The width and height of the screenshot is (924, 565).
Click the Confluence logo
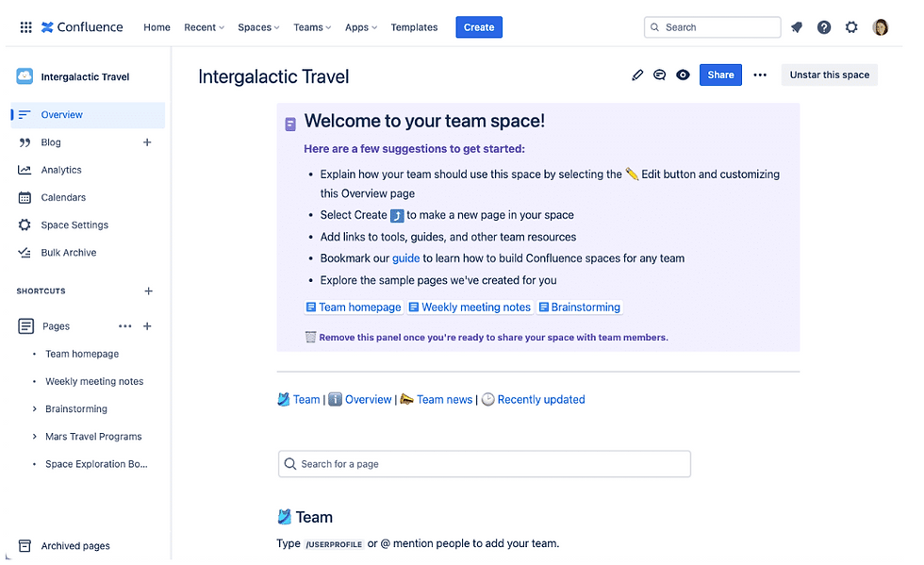point(82,27)
